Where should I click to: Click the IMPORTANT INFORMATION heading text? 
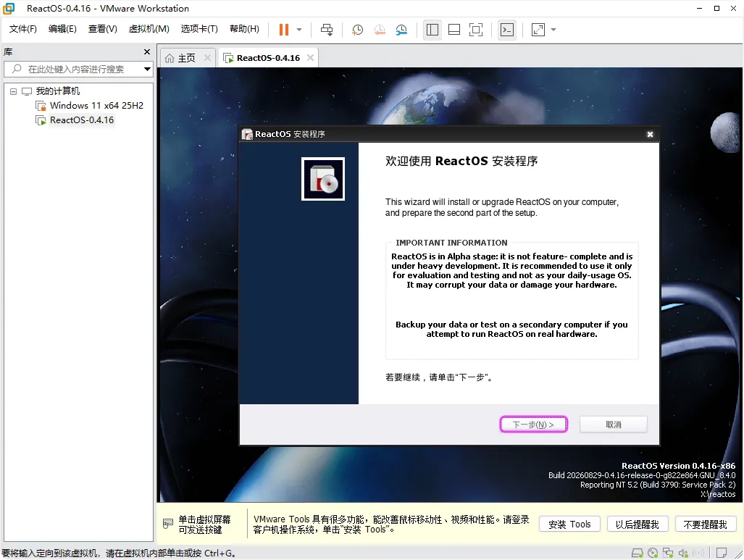(451, 243)
